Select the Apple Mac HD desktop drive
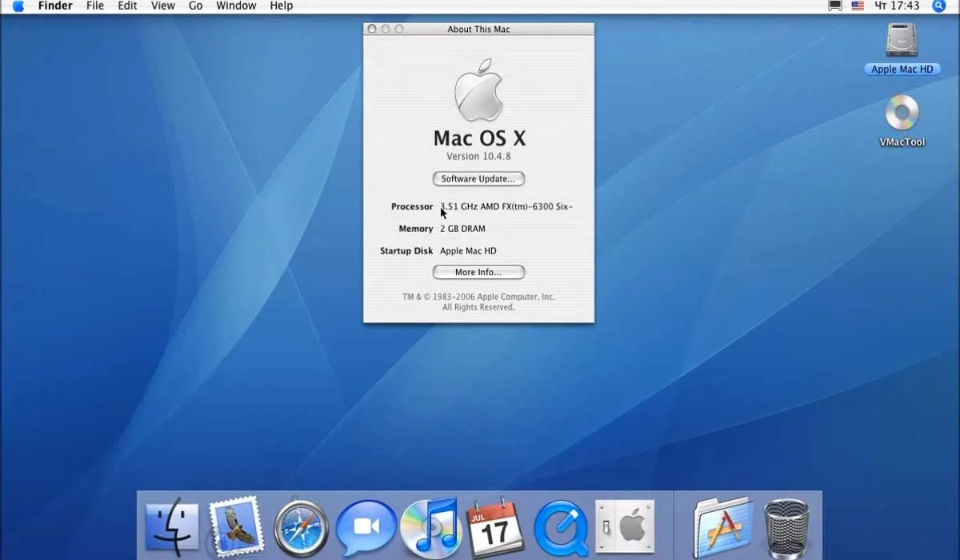 902,49
